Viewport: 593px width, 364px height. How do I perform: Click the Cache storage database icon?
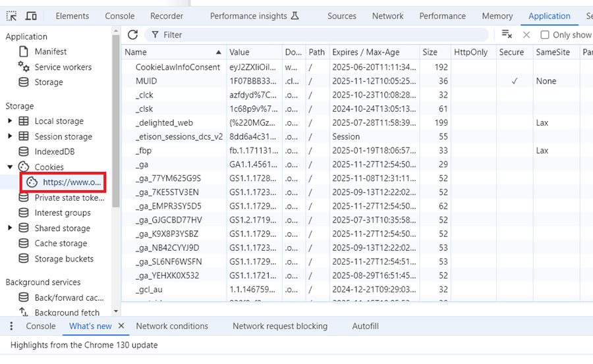24,243
